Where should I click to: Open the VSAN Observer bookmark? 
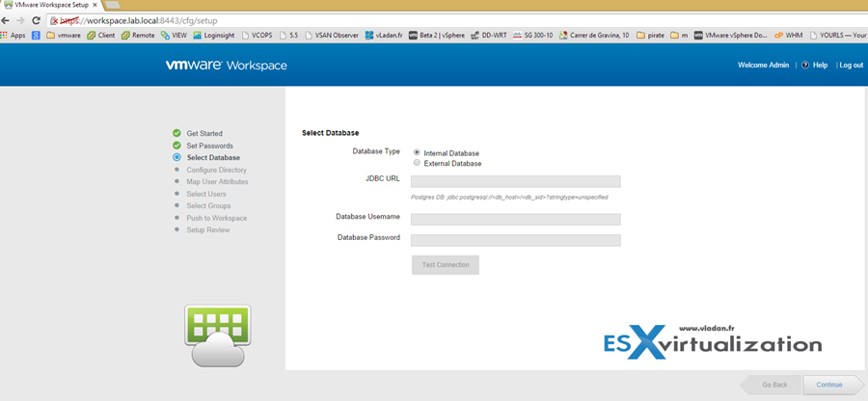332,35
